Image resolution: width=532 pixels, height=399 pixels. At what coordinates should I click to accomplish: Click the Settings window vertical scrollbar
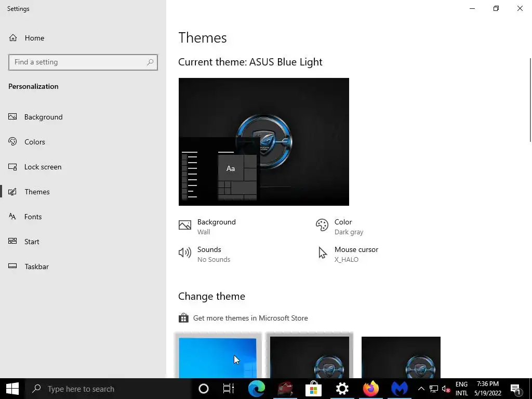point(530,100)
